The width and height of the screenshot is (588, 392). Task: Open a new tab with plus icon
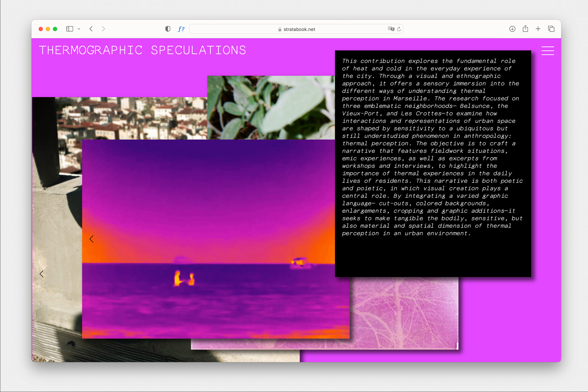coord(538,29)
